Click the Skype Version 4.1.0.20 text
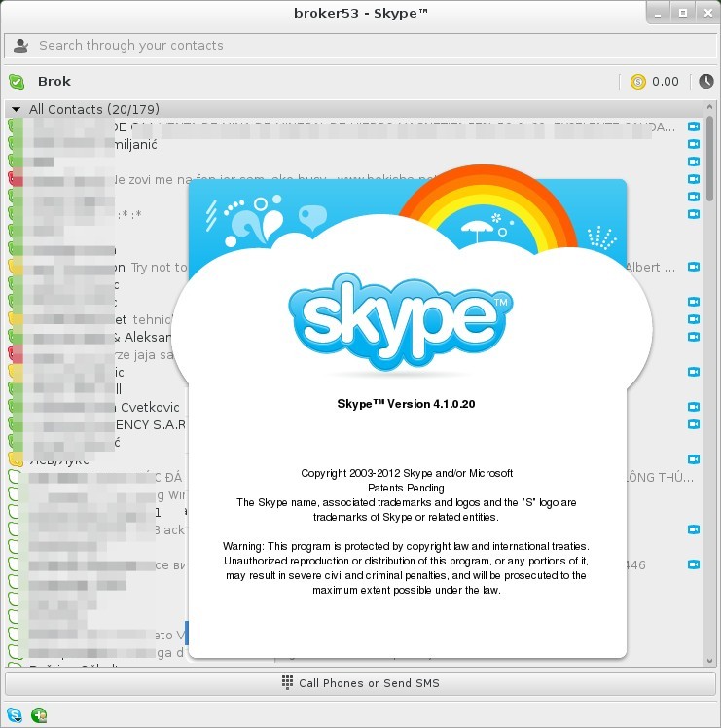721x728 pixels. click(x=406, y=404)
